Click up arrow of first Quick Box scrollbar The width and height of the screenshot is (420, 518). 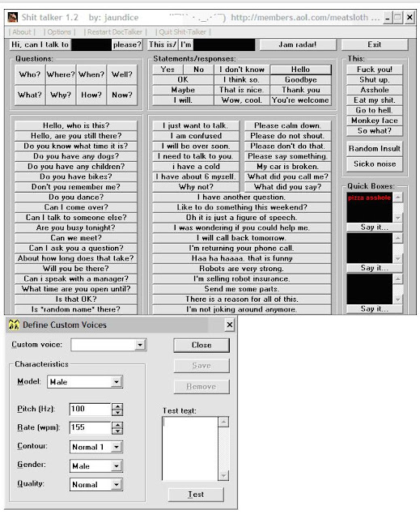coord(398,197)
